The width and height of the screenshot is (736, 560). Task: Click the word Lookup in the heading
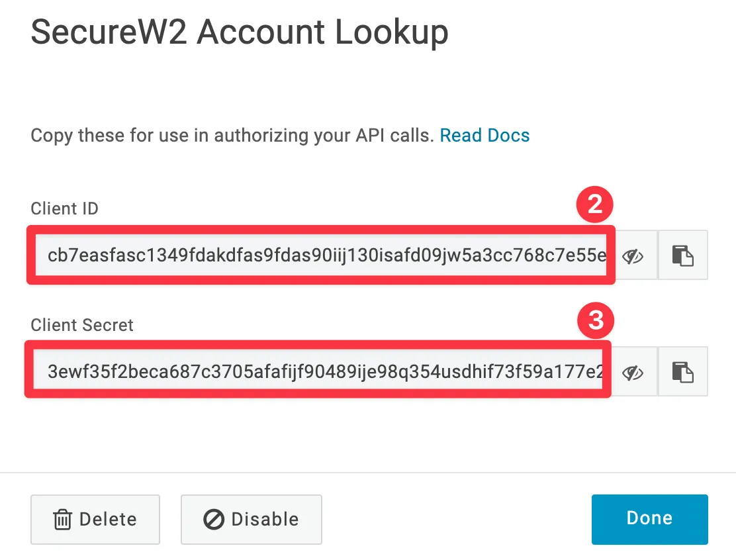click(391, 33)
